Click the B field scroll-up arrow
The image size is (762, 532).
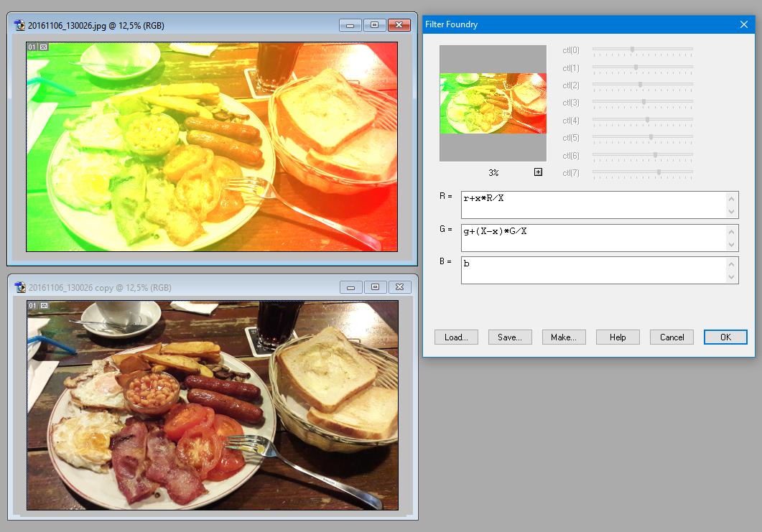coord(731,263)
